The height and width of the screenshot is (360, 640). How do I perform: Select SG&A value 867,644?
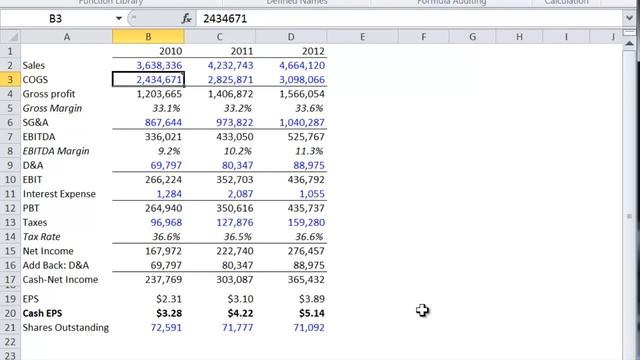pyautogui.click(x=148, y=122)
